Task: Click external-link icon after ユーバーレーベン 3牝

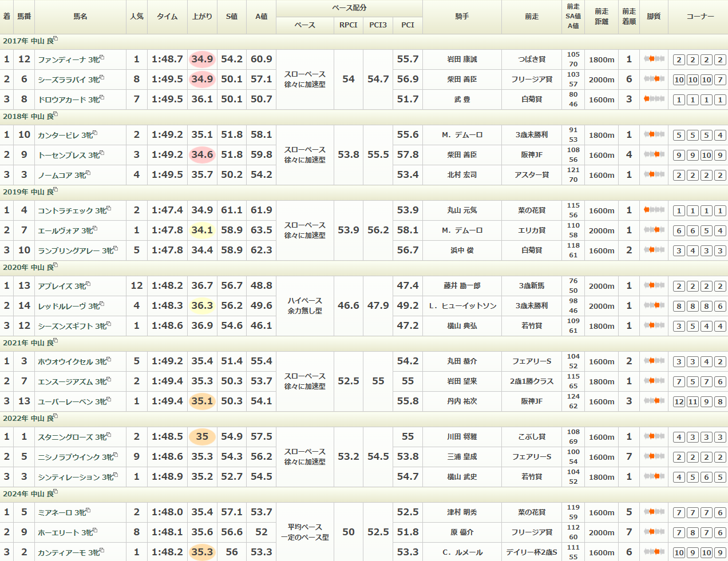Action: (x=109, y=400)
